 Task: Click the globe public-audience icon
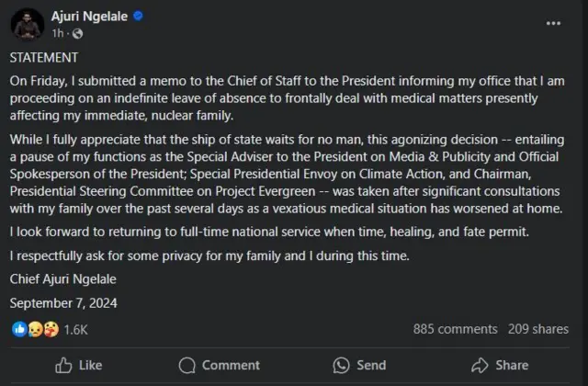tap(77, 33)
